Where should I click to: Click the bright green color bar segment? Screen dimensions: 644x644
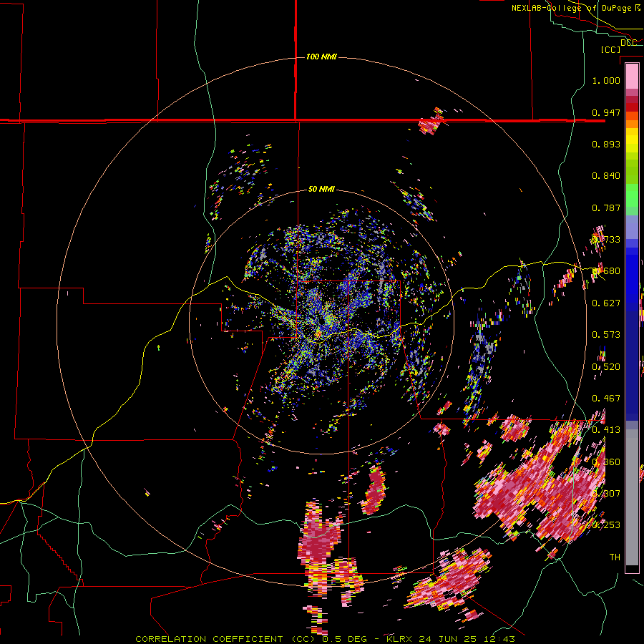click(632, 195)
